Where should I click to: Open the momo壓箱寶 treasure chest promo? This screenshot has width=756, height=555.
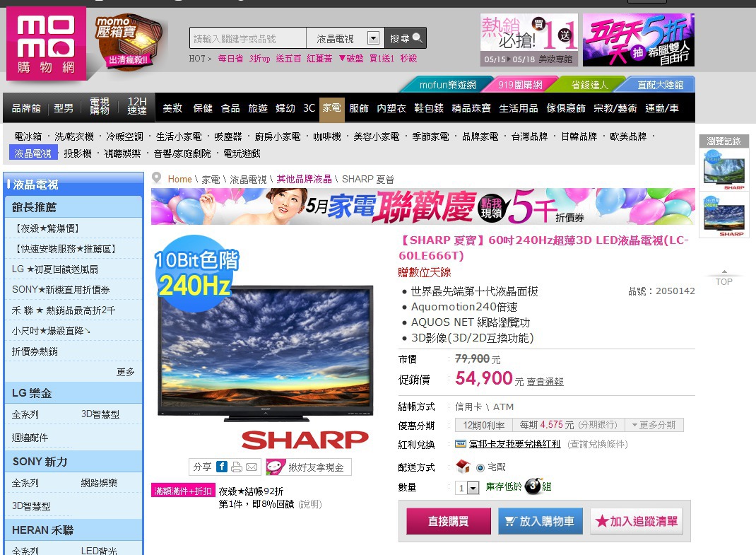[129, 42]
